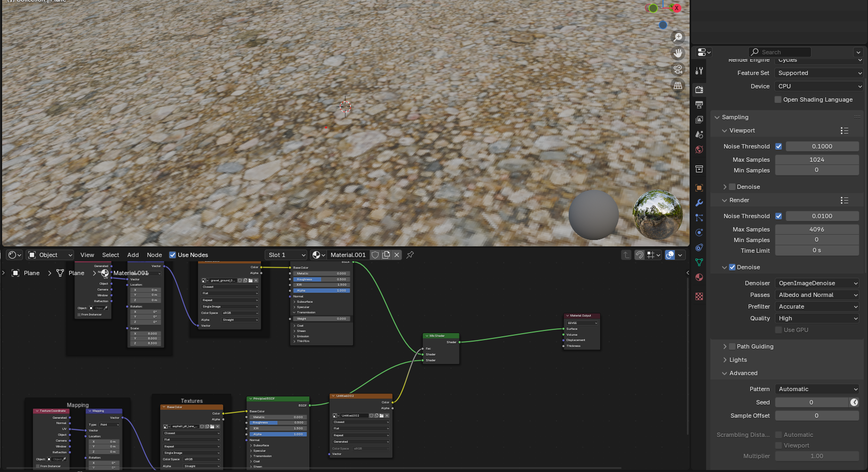Viewport: 868px width, 472px height.
Task: Open the Particles properties tab
Action: [699, 218]
